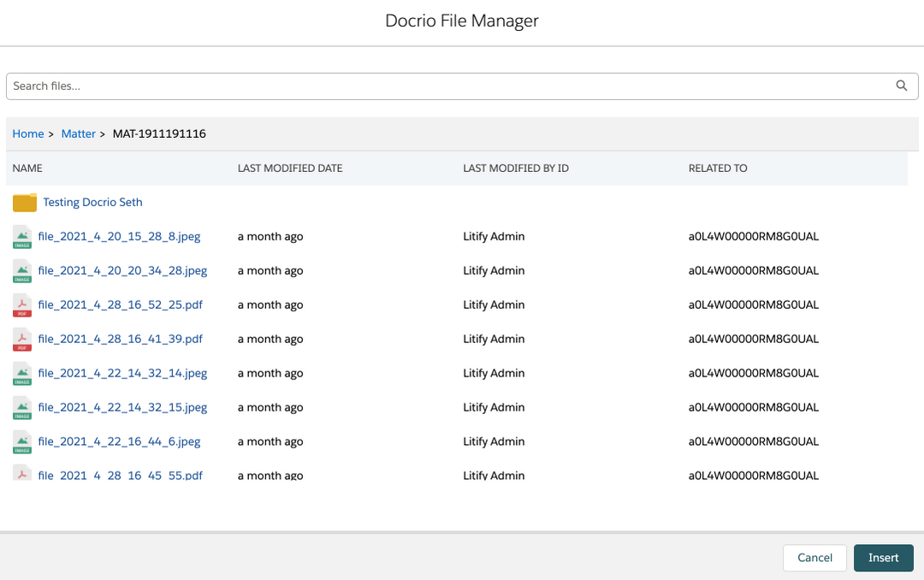This screenshot has width=924, height=580.
Task: Click PDF icon beside file_2021_4_28_16_41_39.pdf
Action: pyautogui.click(x=22, y=340)
